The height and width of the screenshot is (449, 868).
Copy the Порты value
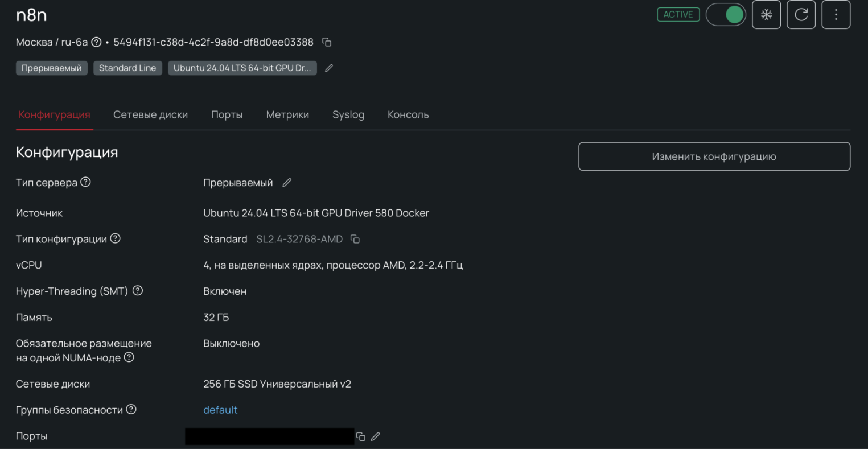[361, 436]
